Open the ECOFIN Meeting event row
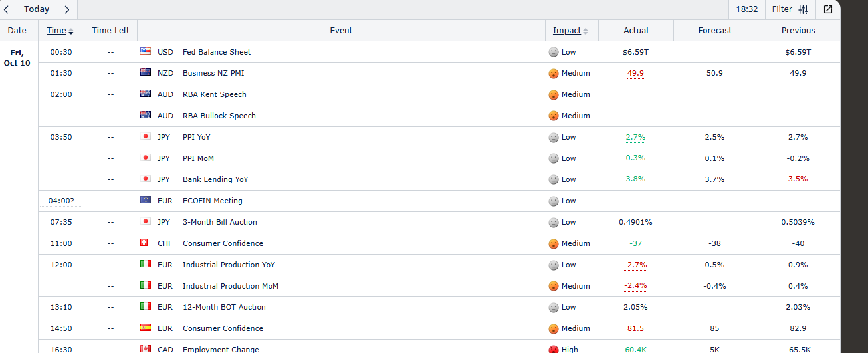This screenshot has width=868, height=353. (212, 201)
